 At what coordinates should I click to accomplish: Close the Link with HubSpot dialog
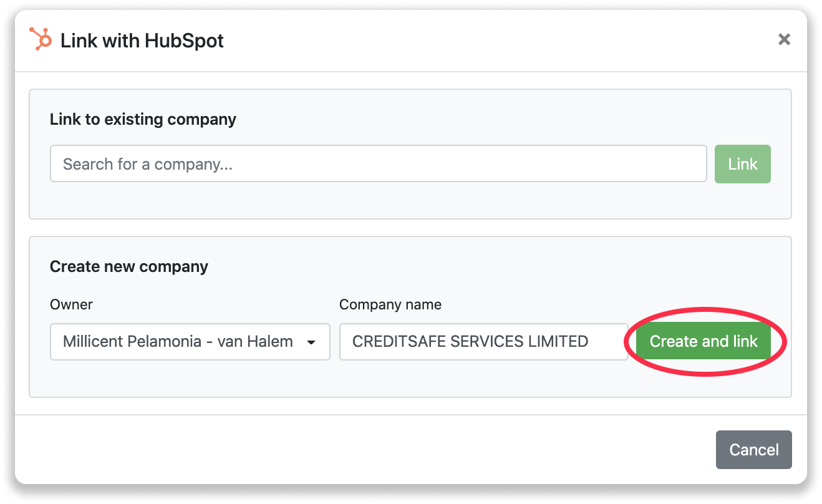coord(784,39)
